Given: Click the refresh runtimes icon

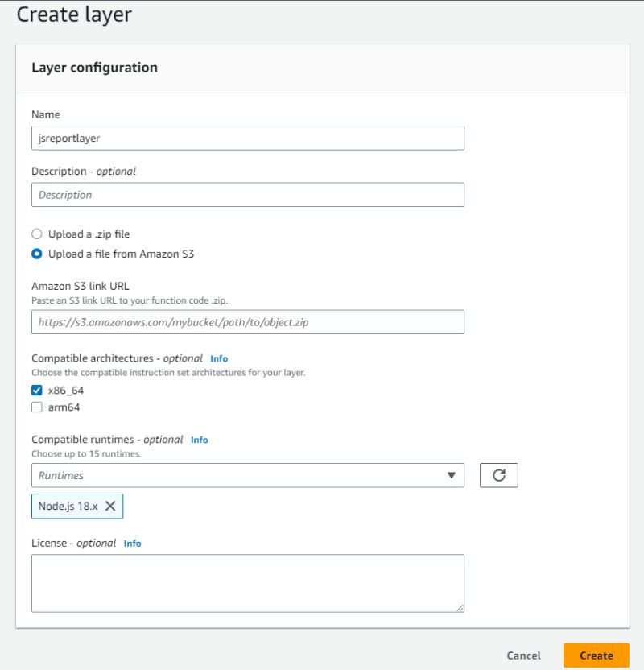Looking at the screenshot, I should (500, 475).
